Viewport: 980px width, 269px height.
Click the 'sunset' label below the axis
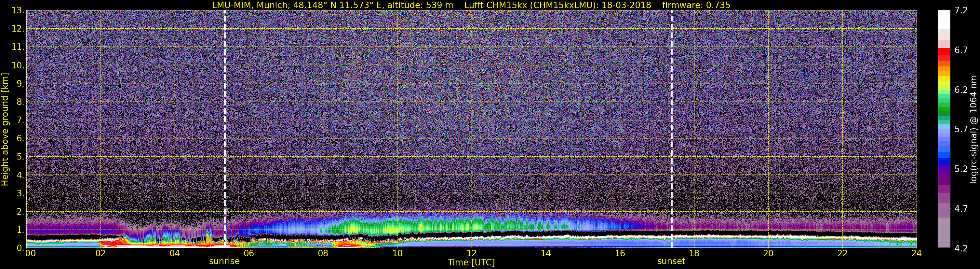(671, 262)
